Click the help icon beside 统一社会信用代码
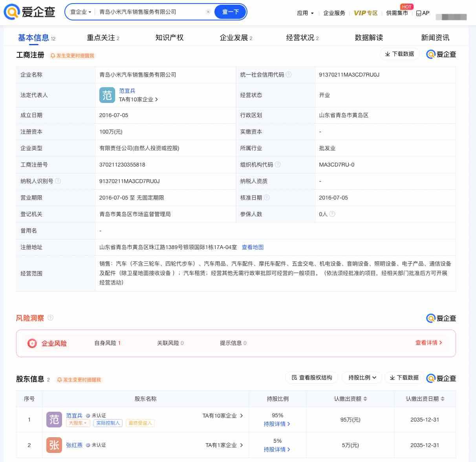Image resolution: width=476 pixels, height=462 pixels. coord(289,75)
